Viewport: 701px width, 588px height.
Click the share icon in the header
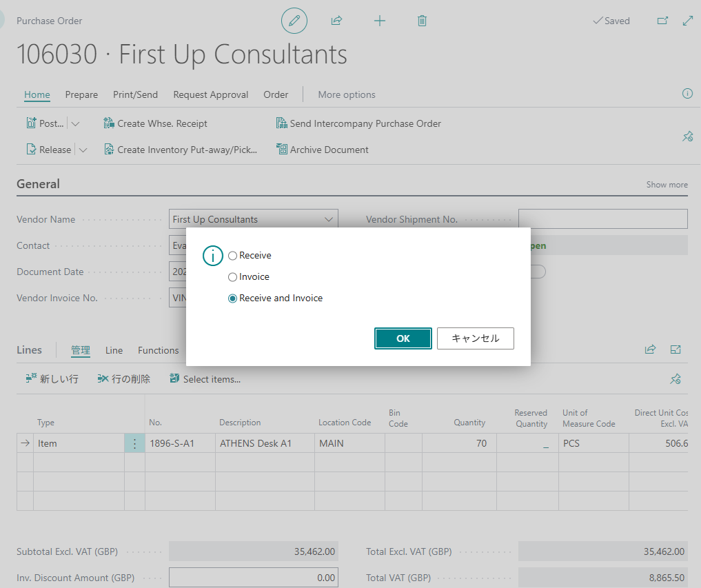(x=336, y=21)
